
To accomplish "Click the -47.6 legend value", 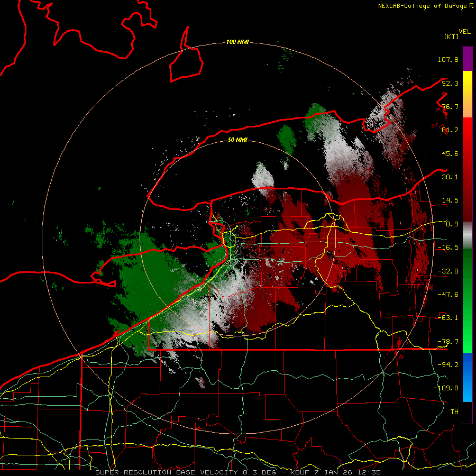I will [x=448, y=295].
